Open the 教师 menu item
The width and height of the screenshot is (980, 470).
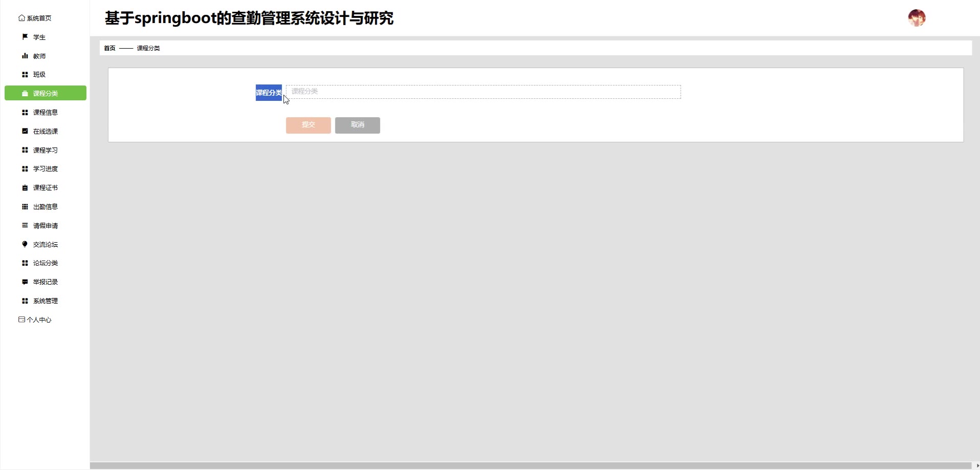point(39,56)
